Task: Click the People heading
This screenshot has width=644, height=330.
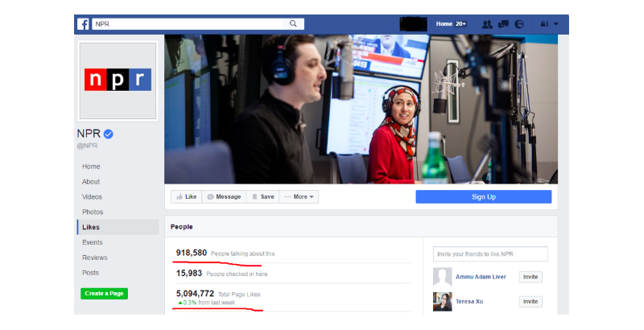Action: pyautogui.click(x=182, y=227)
